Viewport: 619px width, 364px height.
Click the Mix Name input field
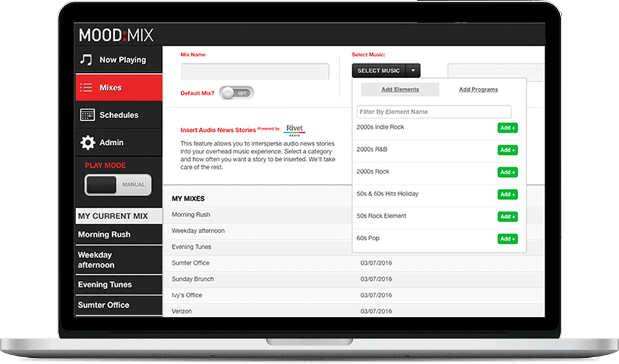point(255,72)
